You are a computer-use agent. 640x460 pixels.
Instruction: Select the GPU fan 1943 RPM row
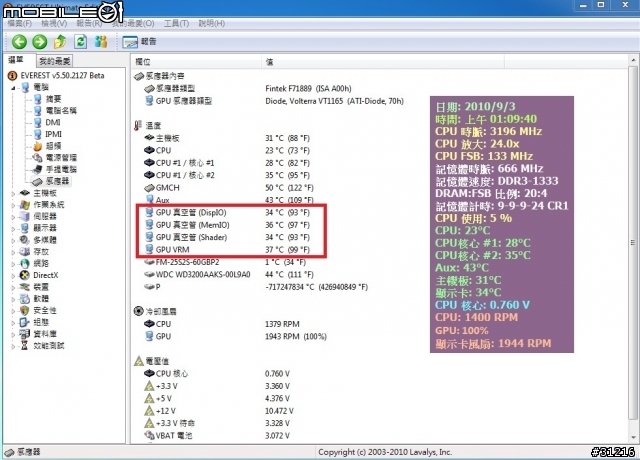(236, 336)
